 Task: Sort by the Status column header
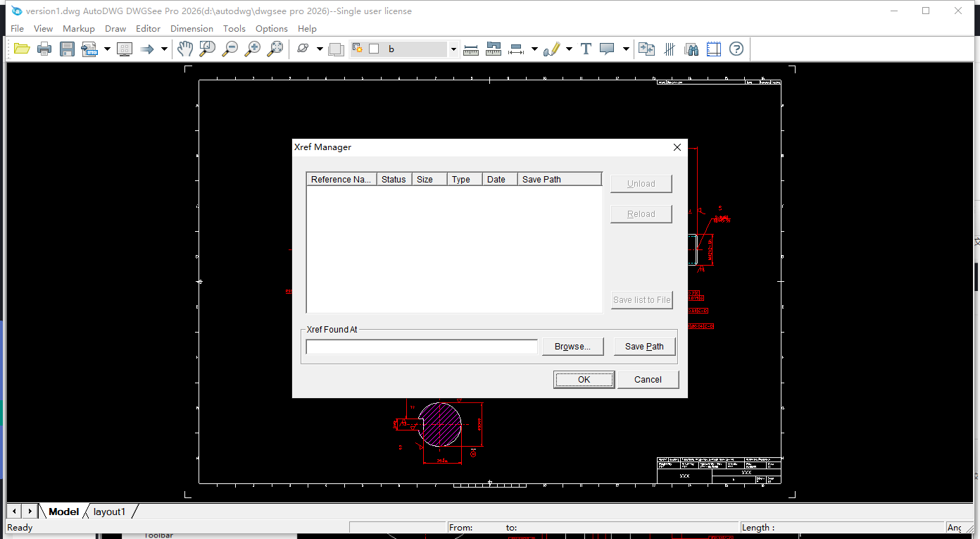394,180
